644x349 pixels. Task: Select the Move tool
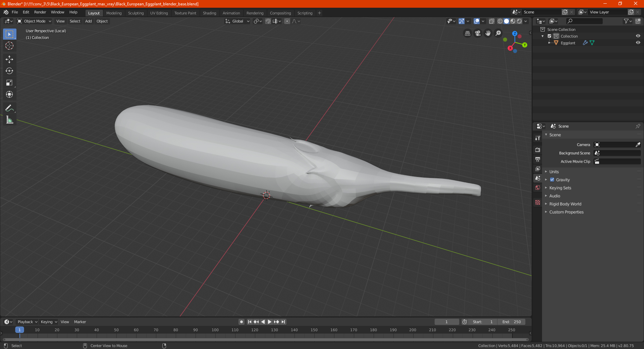pyautogui.click(x=9, y=59)
